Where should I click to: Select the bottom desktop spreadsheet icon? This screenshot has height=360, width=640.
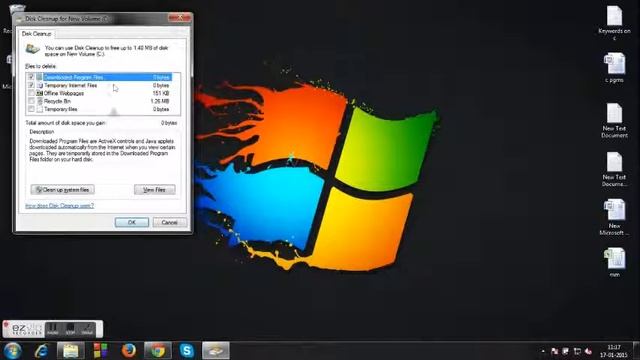(614, 262)
